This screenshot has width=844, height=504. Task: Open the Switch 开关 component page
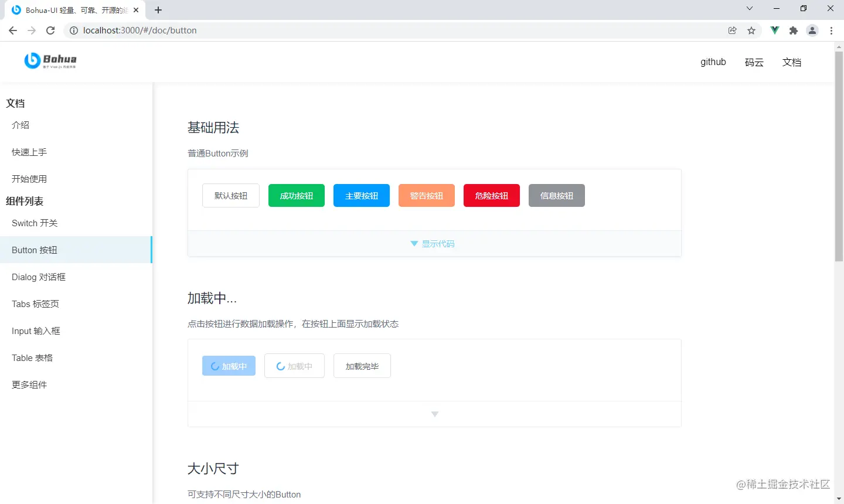(76, 223)
